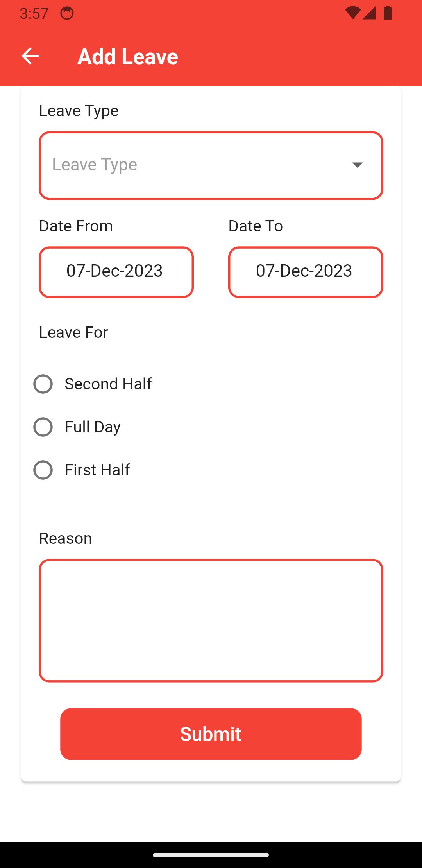Select the Second Half radio button

coord(43,384)
